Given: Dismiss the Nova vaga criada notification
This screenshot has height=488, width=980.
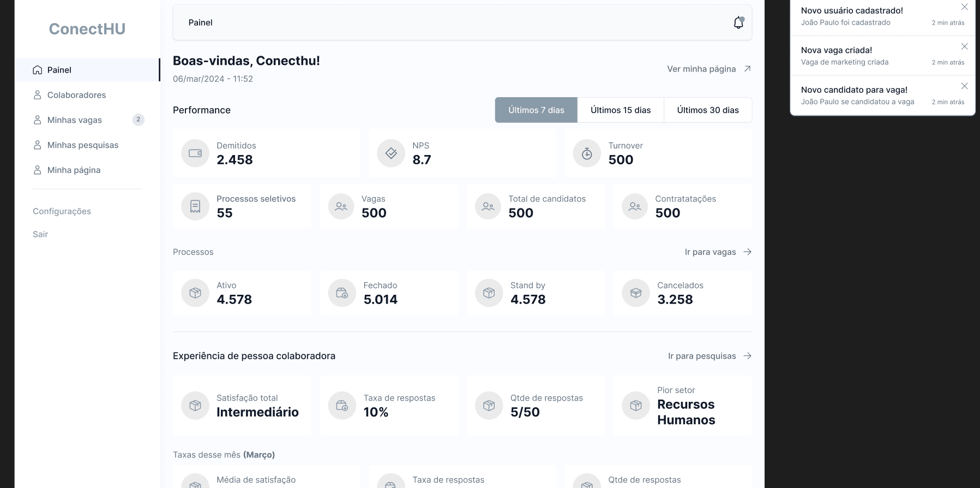Looking at the screenshot, I should (964, 46).
